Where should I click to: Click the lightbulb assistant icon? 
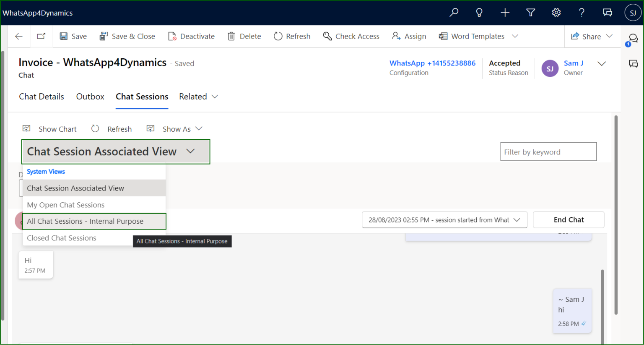pos(479,13)
